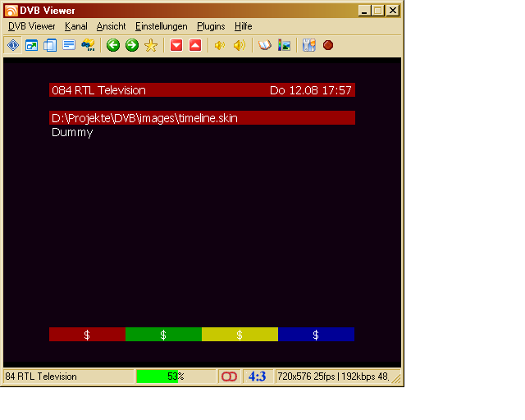
Task: Close the DVB Viewer window
Action: (x=393, y=11)
